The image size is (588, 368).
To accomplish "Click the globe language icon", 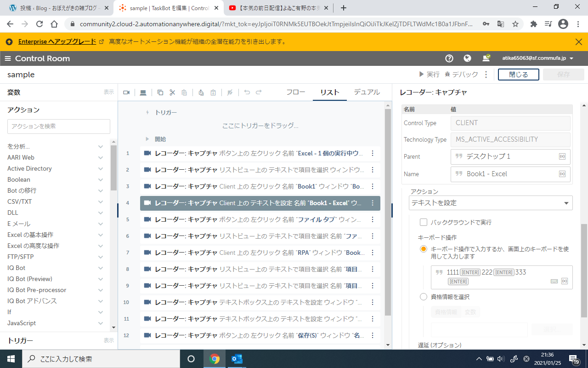I will tap(467, 58).
